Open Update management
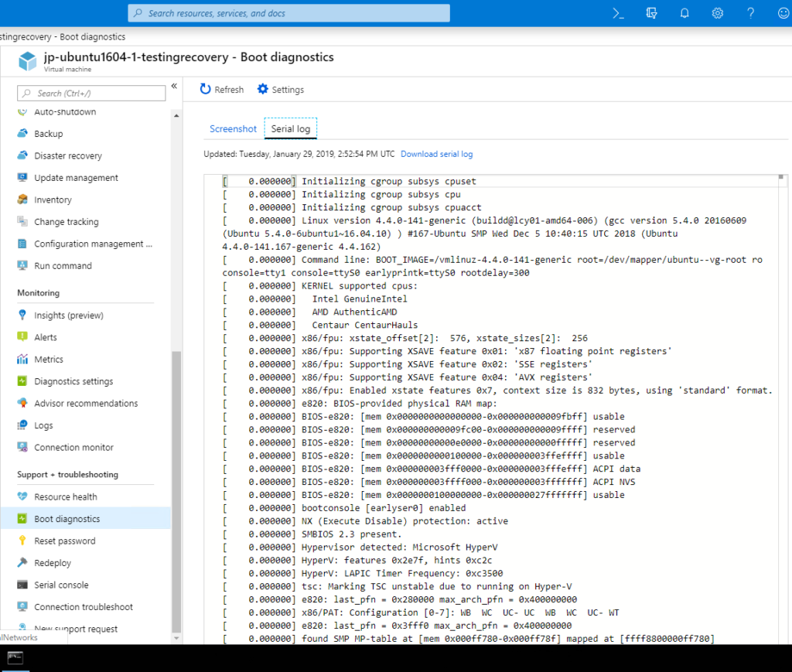 [76, 178]
